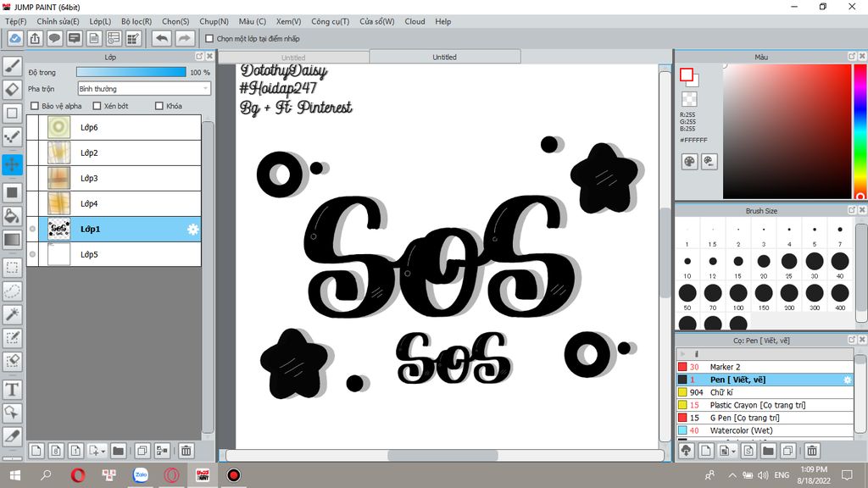Image resolution: width=868 pixels, height=488 pixels.
Task: Check the 'Khóa' lock checkbox
Action: (x=159, y=106)
